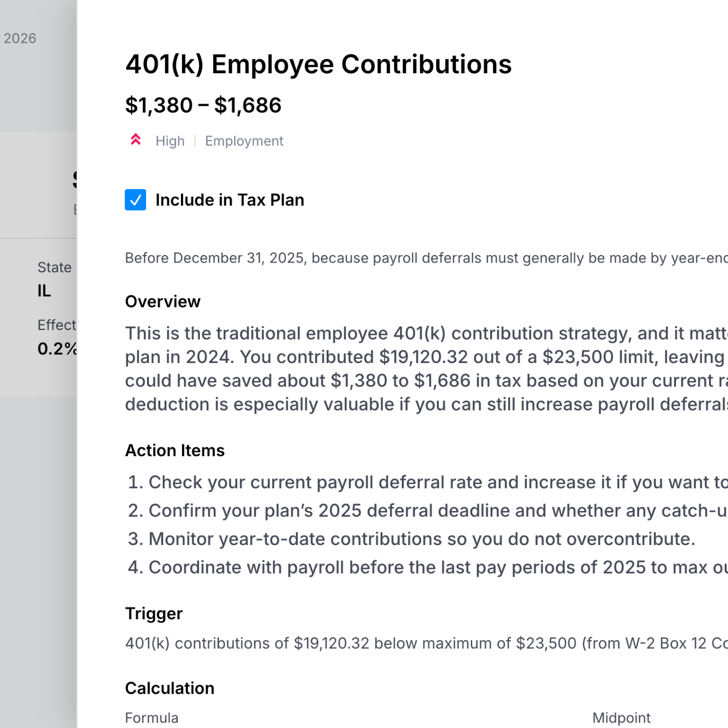Screen dimensions: 728x728
Task: Click the Include in Tax Plan label
Action: tap(230, 200)
